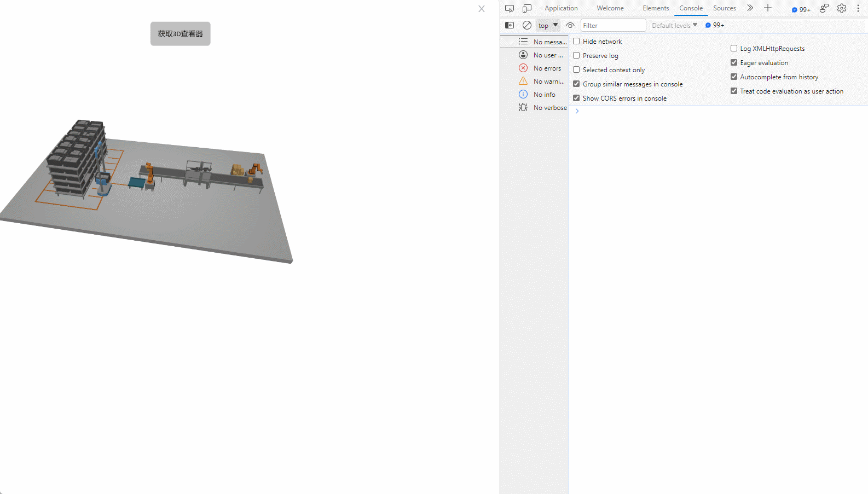This screenshot has height=494, width=868.
Task: Show more DevTools tabs chevron
Action: 750,8
